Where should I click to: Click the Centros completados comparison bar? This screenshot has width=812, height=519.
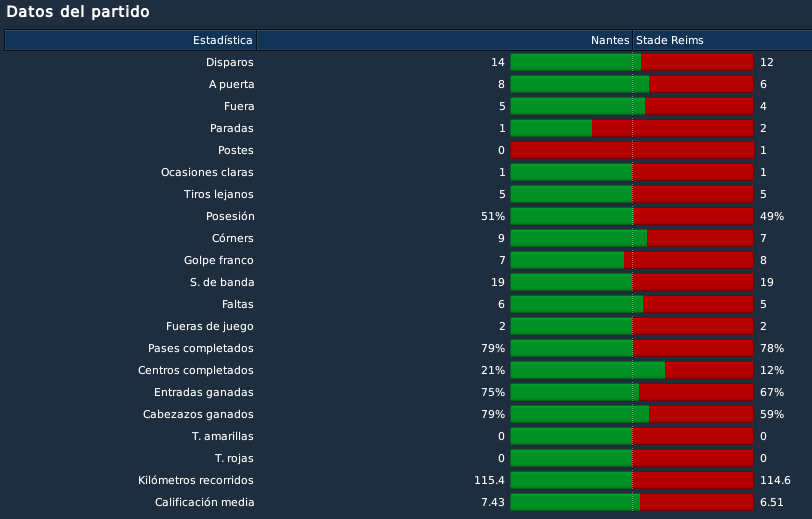click(632, 370)
